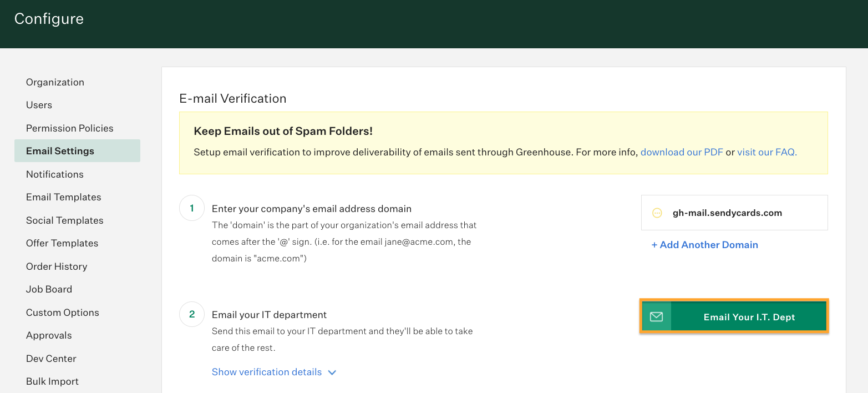Select the gh-mail.sendycards.com domain entry
This screenshot has height=393, width=868.
pos(734,213)
